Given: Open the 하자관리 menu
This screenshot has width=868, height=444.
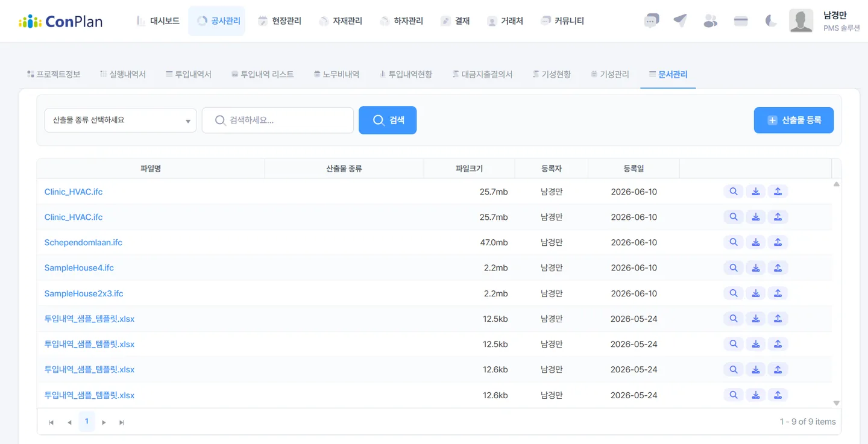Looking at the screenshot, I should pos(402,21).
